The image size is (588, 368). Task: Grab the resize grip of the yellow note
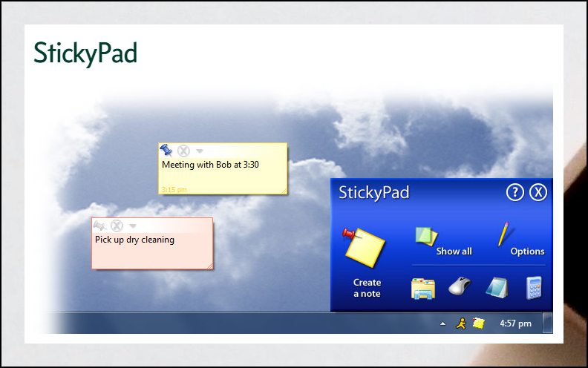284,191
